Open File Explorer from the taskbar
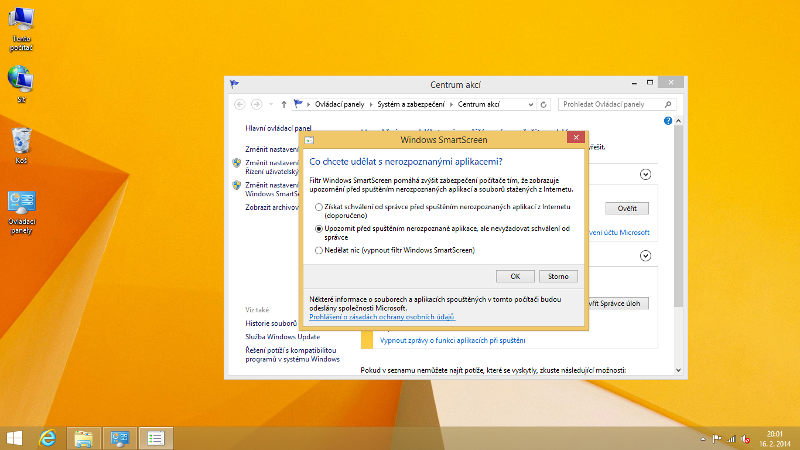The width and height of the screenshot is (800, 450). tap(84, 437)
